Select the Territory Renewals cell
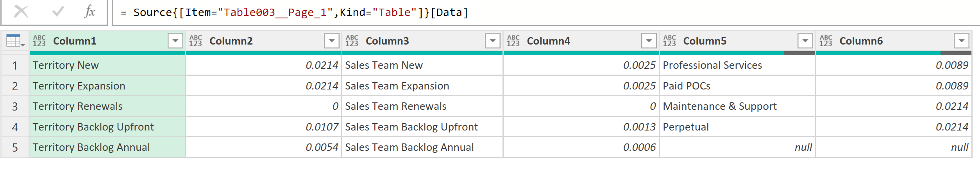 [107, 106]
